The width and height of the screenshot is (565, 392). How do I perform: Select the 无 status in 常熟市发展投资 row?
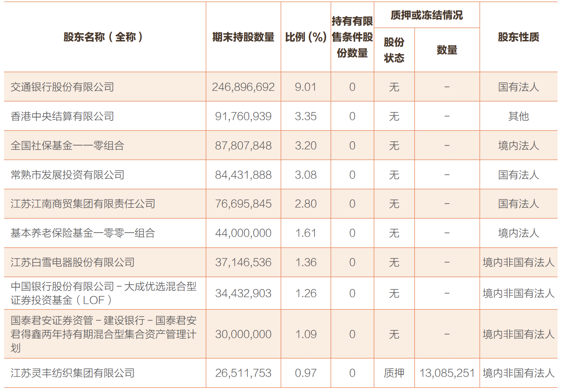point(394,175)
